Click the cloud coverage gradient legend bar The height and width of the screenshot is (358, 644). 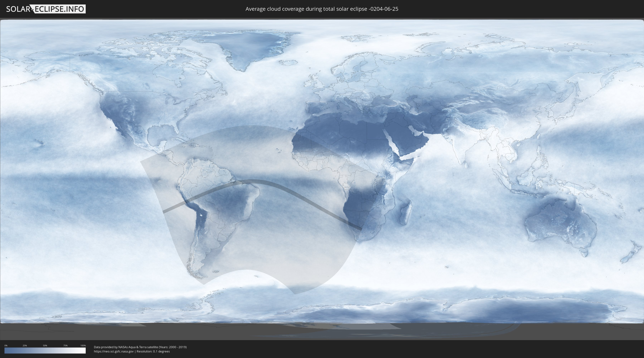tap(45, 350)
